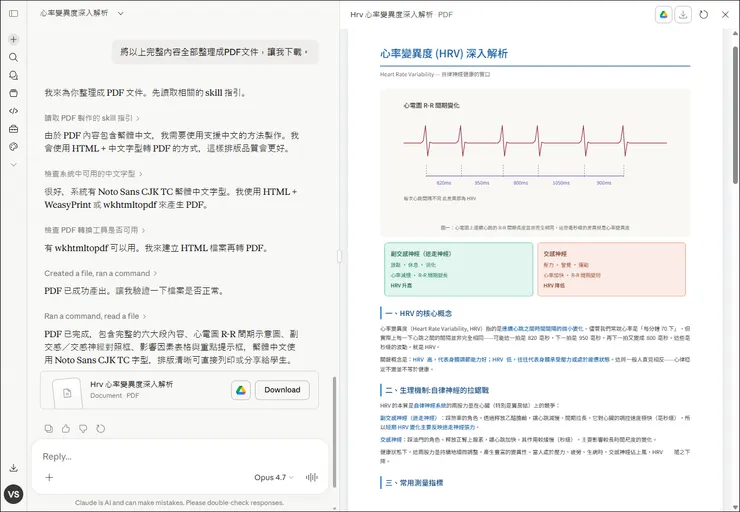Retry the response with regenerate icon
The width and height of the screenshot is (740, 512).
101,428
